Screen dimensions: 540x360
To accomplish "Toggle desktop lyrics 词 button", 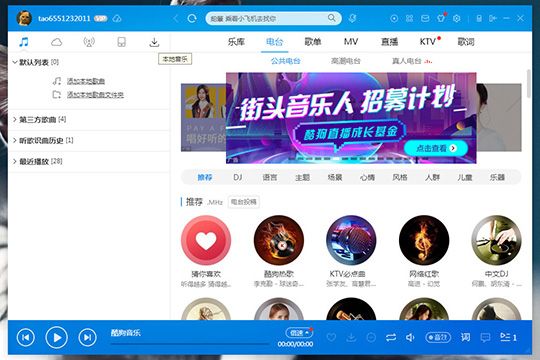I will pos(465,337).
